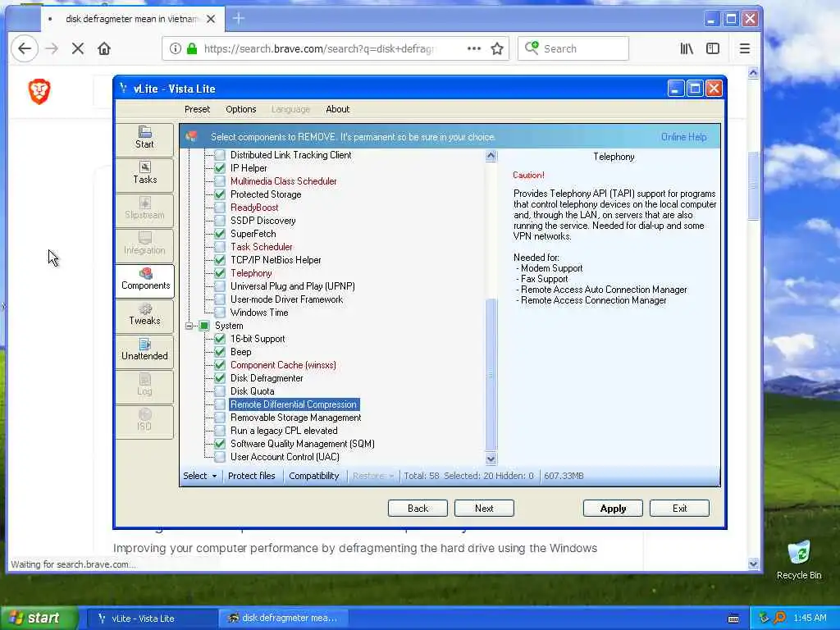Click the browser Search field
The width and height of the screenshot is (840, 630).
(x=573, y=48)
